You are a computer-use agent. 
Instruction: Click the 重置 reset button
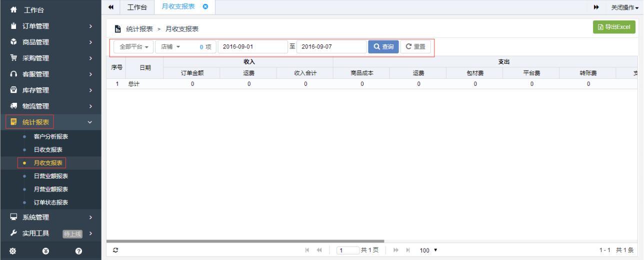tap(415, 47)
